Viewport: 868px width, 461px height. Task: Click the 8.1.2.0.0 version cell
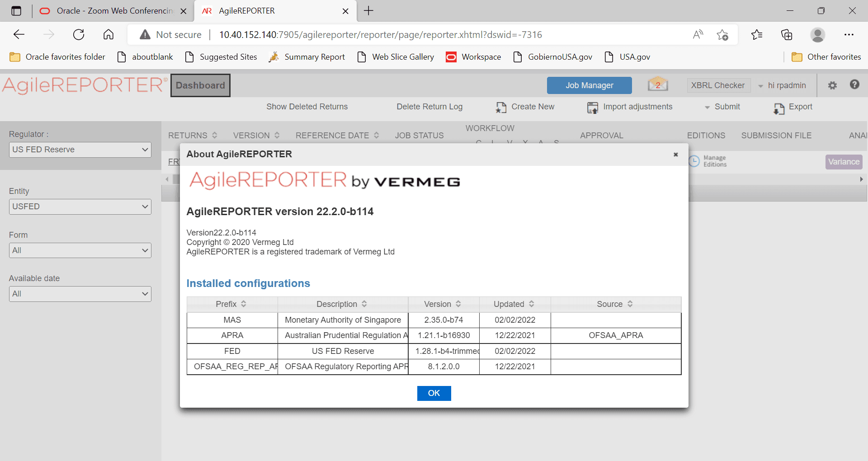[444, 367]
